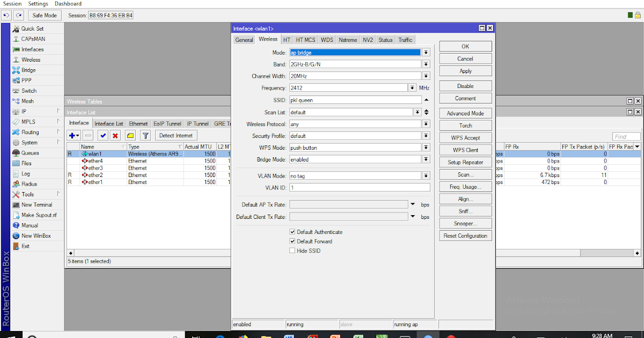Open the Band dropdown arrow
This screenshot has width=644, height=338.
426,64
